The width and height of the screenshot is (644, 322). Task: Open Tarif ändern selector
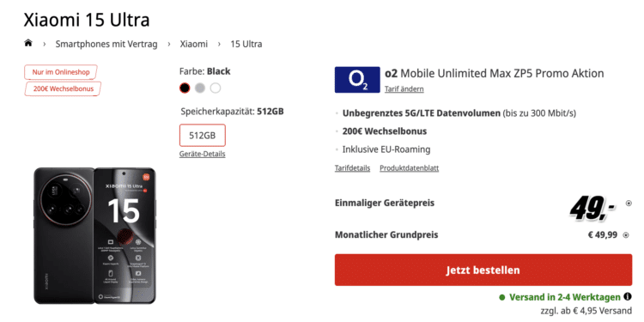pos(404,88)
